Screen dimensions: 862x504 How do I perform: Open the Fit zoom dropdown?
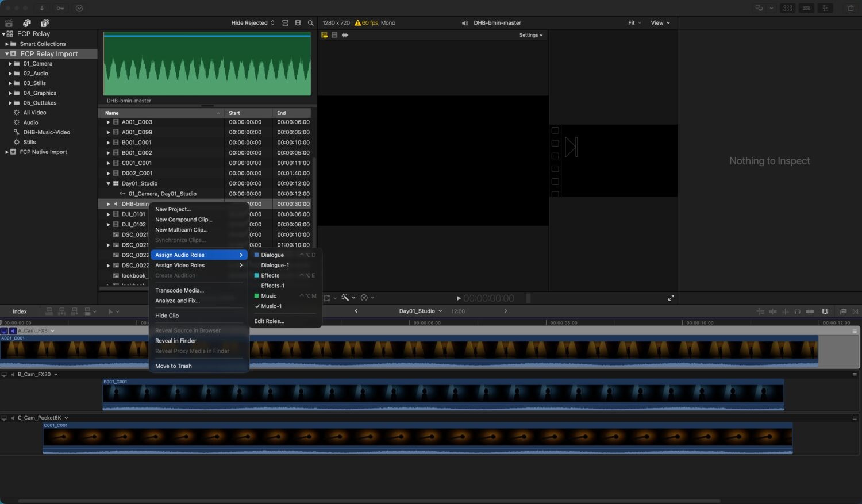click(634, 23)
